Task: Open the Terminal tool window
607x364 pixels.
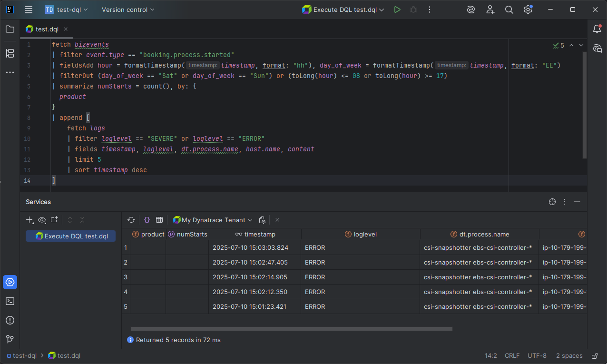Action: pos(10,301)
